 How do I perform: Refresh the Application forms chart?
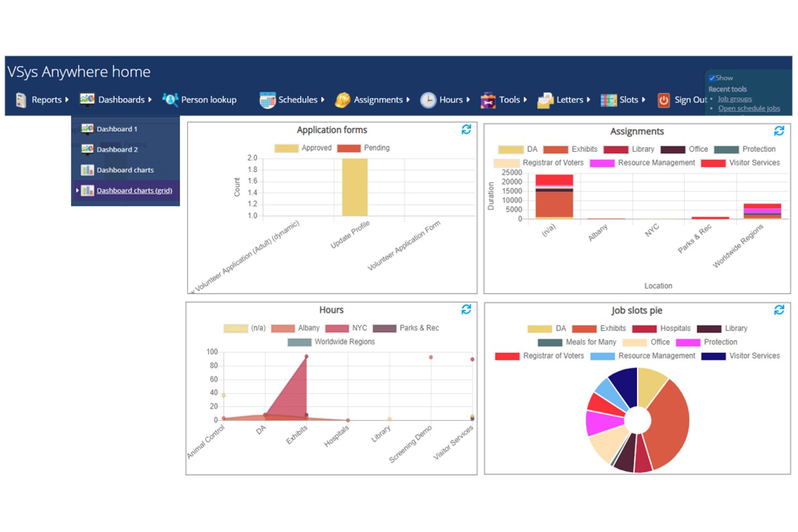point(466,129)
